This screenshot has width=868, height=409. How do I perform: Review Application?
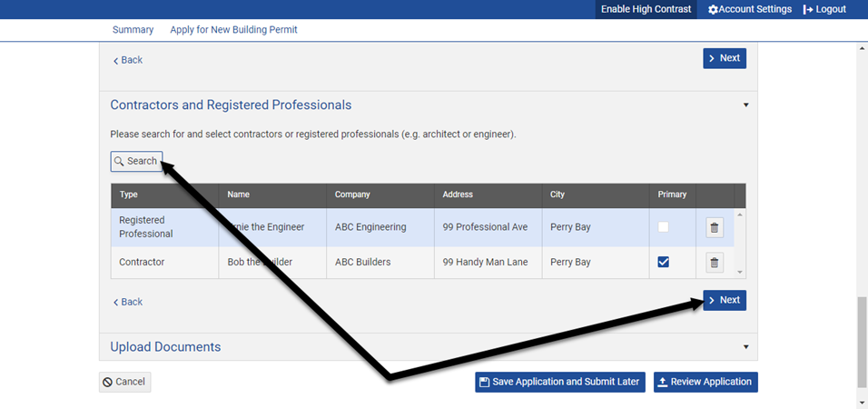[705, 382]
